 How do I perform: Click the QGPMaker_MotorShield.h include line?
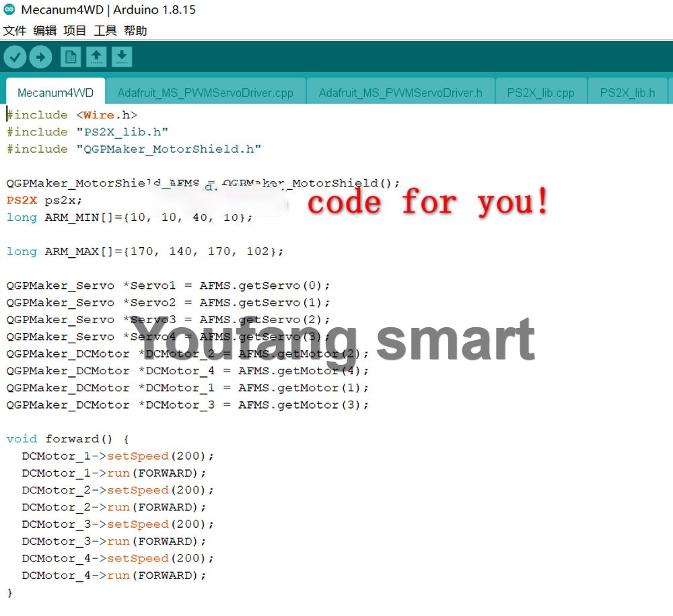coord(134,149)
